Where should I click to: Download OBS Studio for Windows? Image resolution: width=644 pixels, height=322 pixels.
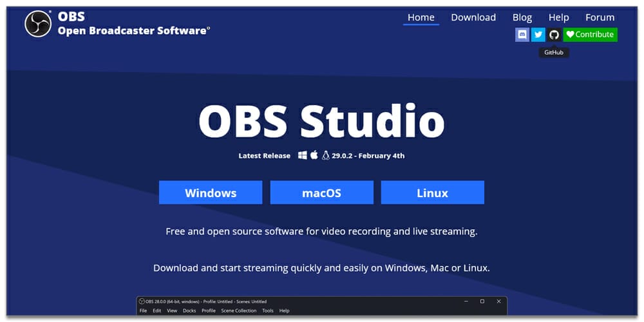pos(211,193)
